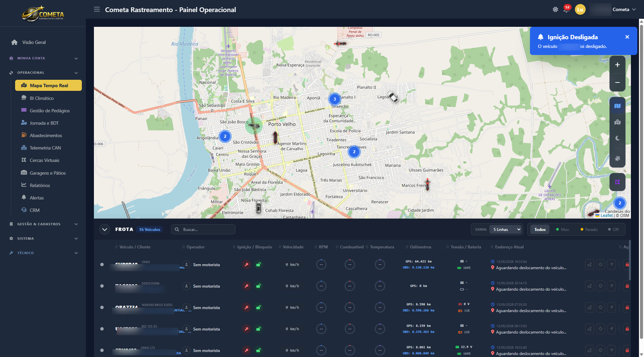Screen dimensions: 644x357
Task: Expand the Gestão & Cadastros section
Action: click(x=43, y=224)
